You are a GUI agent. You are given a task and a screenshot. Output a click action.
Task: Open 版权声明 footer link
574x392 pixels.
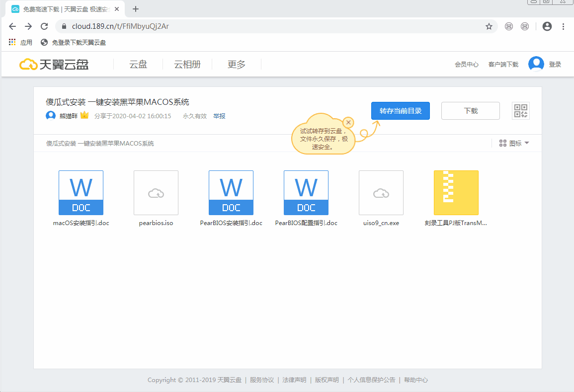tap(327, 380)
